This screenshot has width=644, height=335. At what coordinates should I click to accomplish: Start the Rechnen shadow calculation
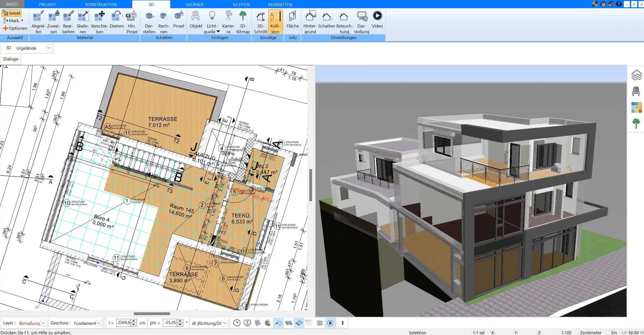click(x=164, y=22)
